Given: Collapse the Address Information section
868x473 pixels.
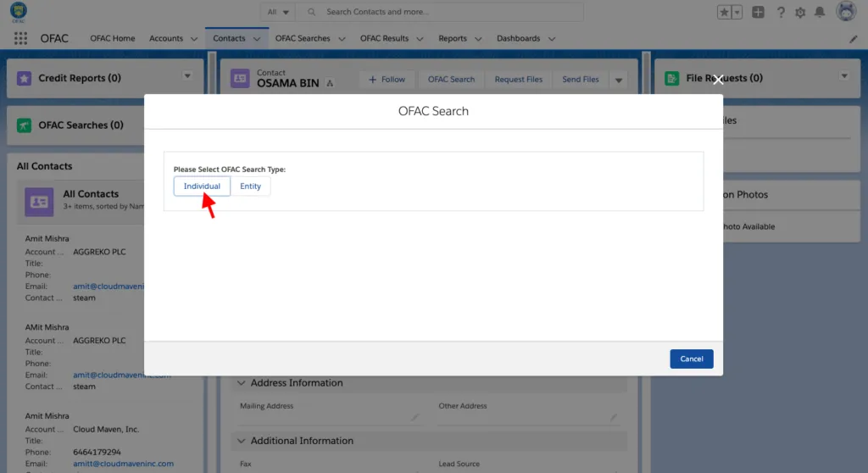Looking at the screenshot, I should (241, 382).
